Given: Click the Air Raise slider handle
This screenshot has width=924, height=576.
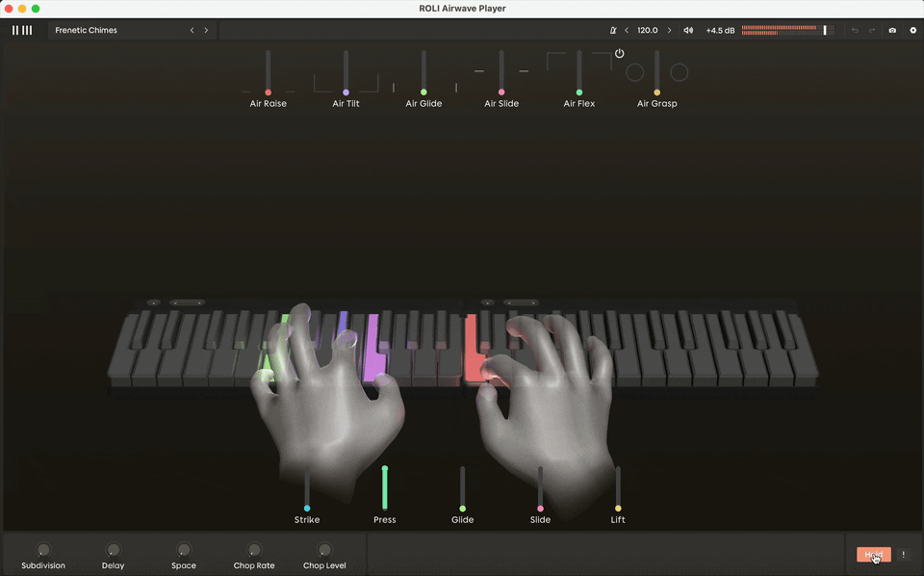Looking at the screenshot, I should (x=269, y=92).
